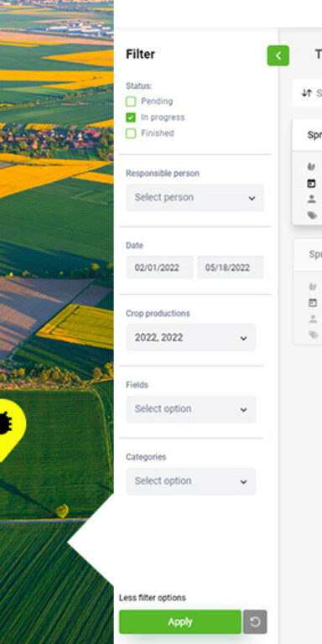This screenshot has height=644, width=322.
Task: Click tag icon in first task card
Action: (x=313, y=216)
